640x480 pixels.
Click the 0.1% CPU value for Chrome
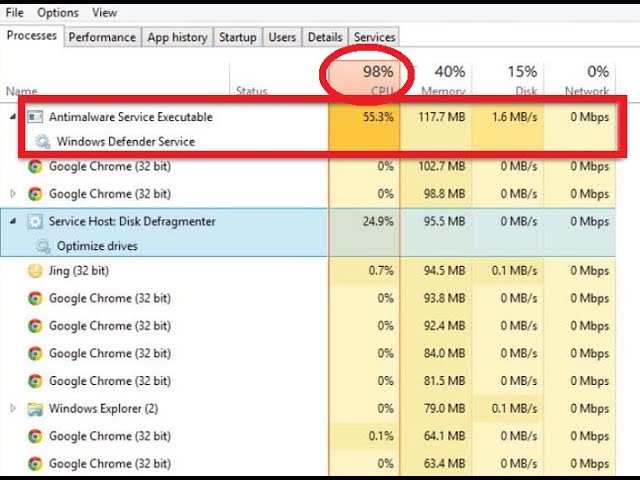(381, 436)
